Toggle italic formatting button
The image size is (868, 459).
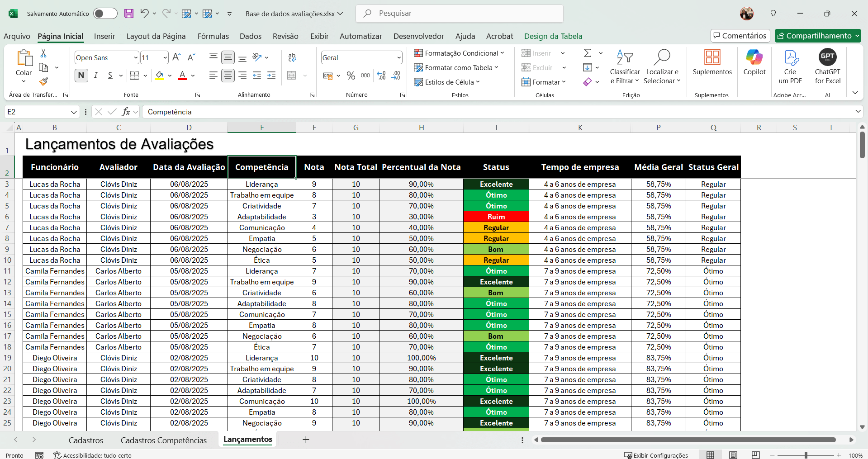click(96, 76)
